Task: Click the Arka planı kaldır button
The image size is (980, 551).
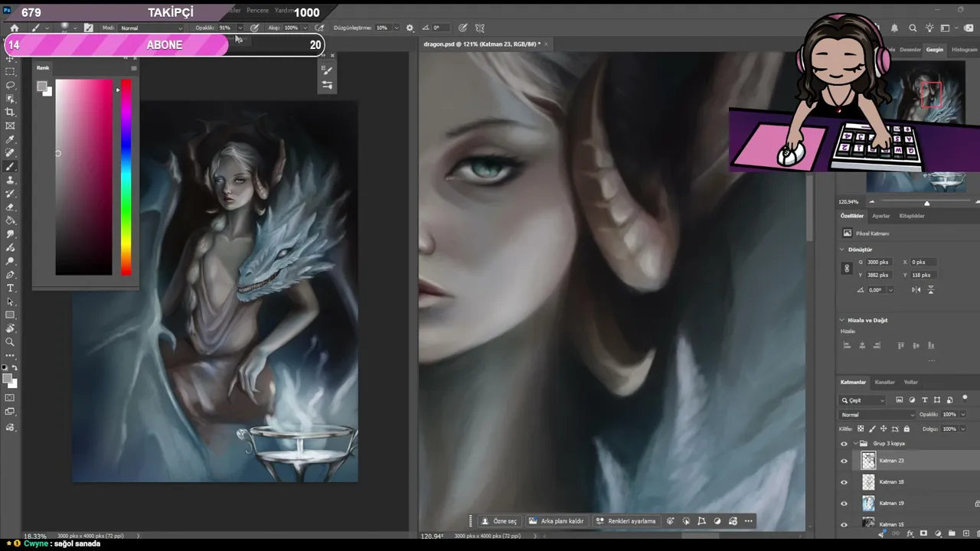Action: pyautogui.click(x=557, y=521)
